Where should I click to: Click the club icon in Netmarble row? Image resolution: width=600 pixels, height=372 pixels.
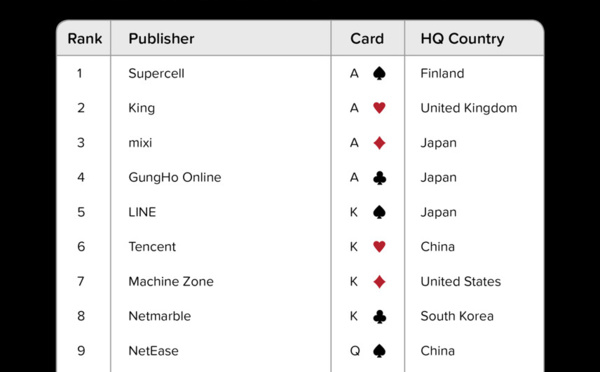379,317
